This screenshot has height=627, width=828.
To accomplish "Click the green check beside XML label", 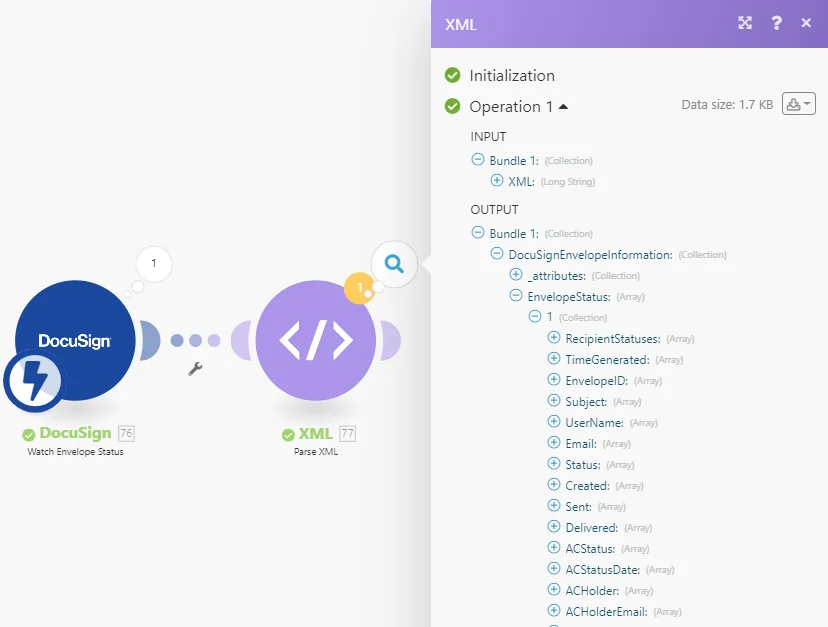I will [x=288, y=435].
